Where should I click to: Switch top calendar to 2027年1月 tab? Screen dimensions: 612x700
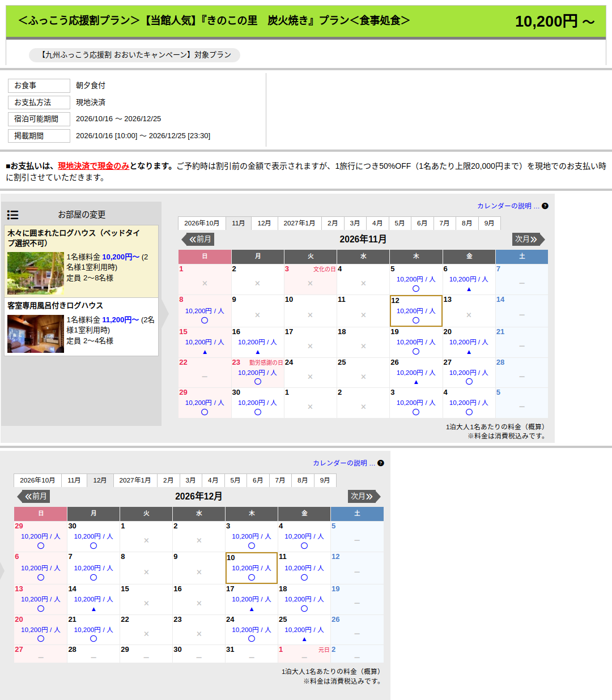click(299, 223)
